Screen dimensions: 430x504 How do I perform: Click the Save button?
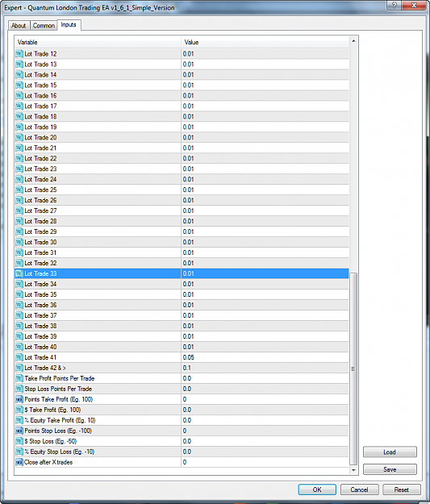pyautogui.click(x=390, y=469)
